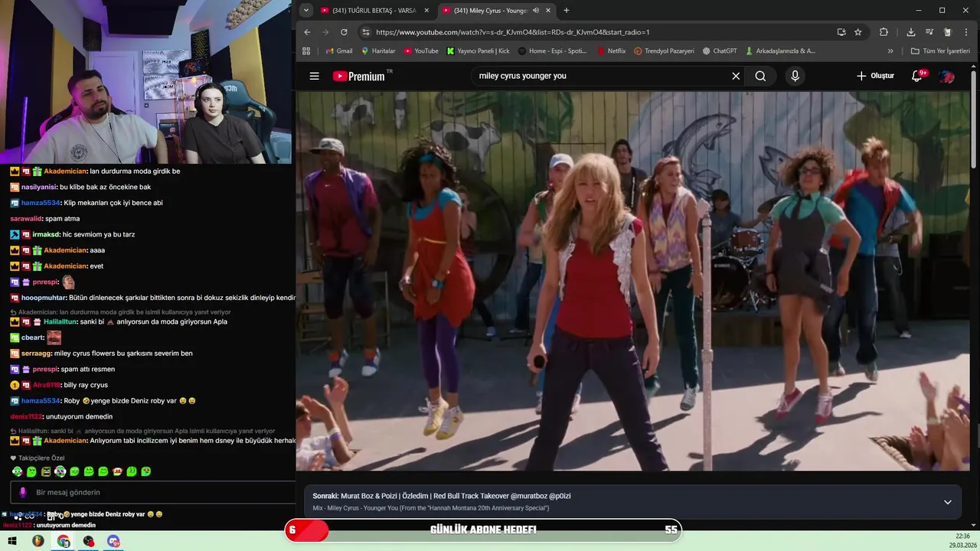Click username cbeart in chat
The image size is (980, 551).
coord(32,337)
